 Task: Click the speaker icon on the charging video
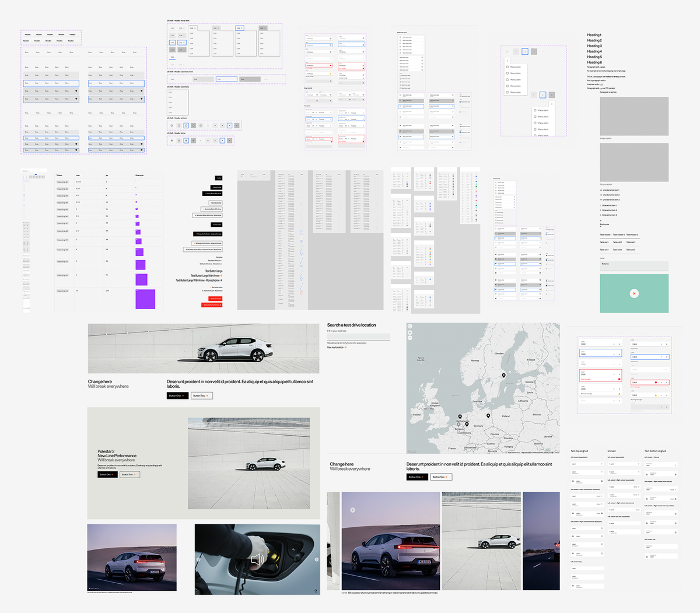[x=257, y=561]
